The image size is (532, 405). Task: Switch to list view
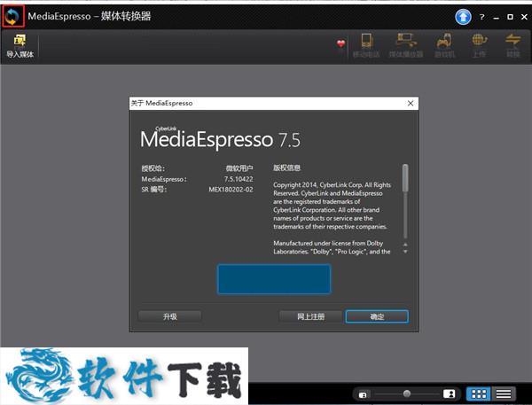point(504,393)
